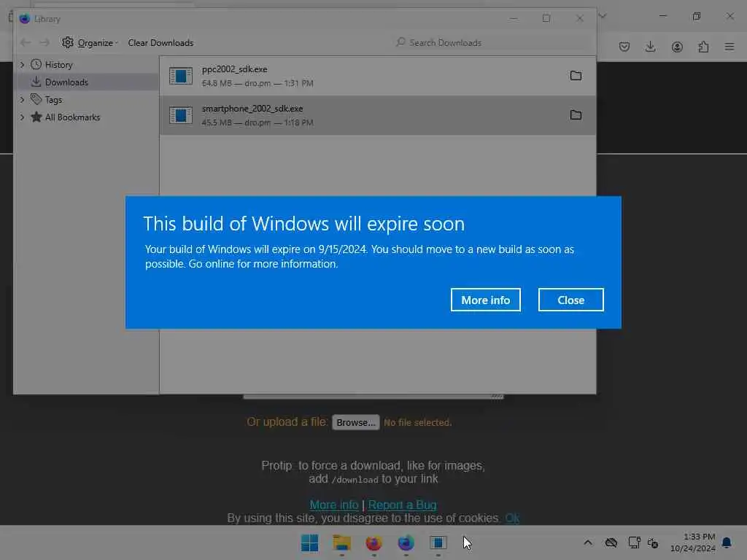Expand the Tags tree item
This screenshot has height=560, width=747.
(22, 99)
